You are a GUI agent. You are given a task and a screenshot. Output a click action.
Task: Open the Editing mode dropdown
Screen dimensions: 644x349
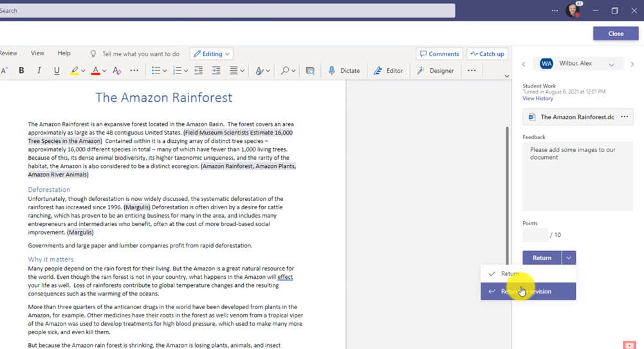pyautogui.click(x=212, y=54)
